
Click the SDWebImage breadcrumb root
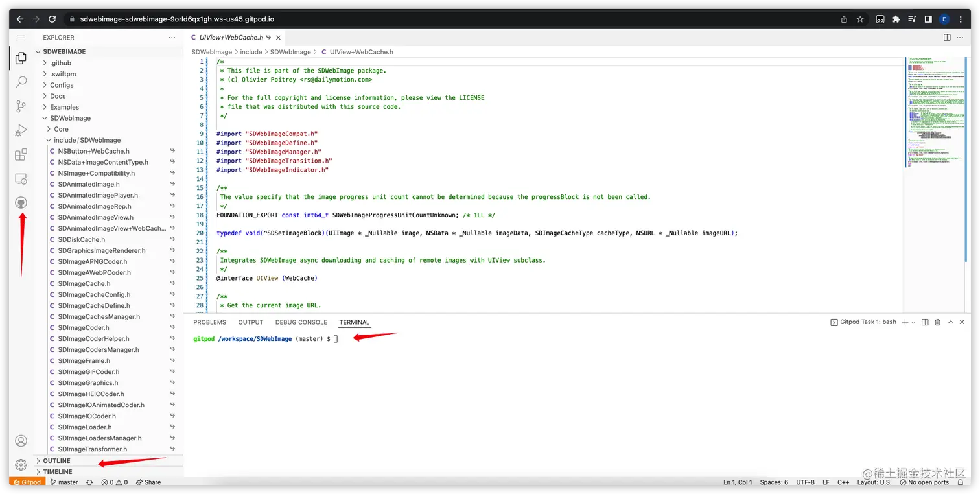[x=212, y=52]
